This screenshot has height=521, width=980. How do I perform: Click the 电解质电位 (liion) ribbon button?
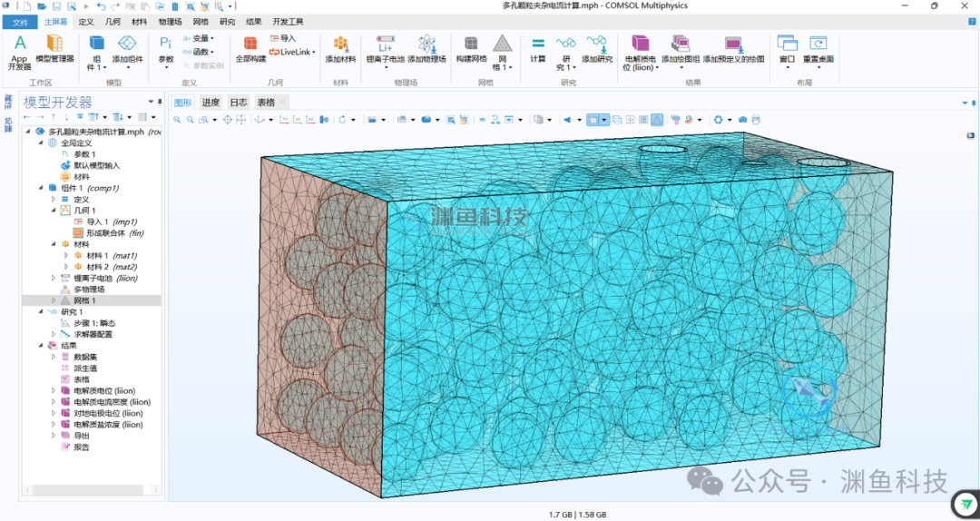point(641,53)
